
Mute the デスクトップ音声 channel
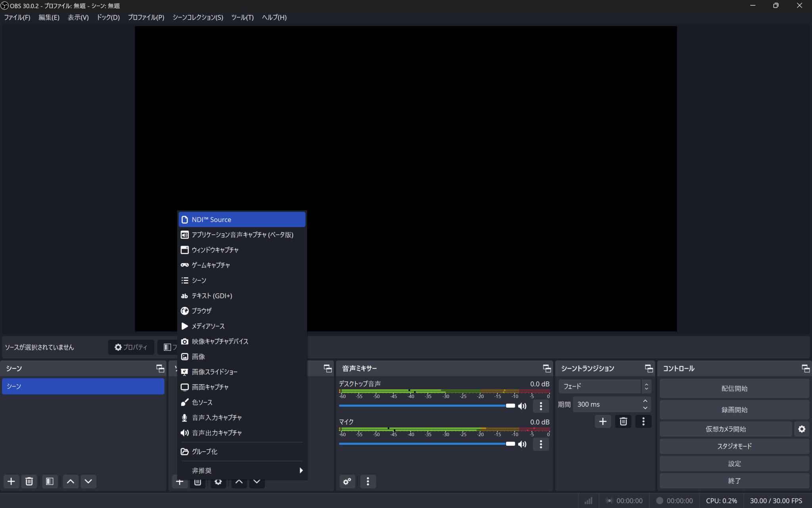point(522,406)
